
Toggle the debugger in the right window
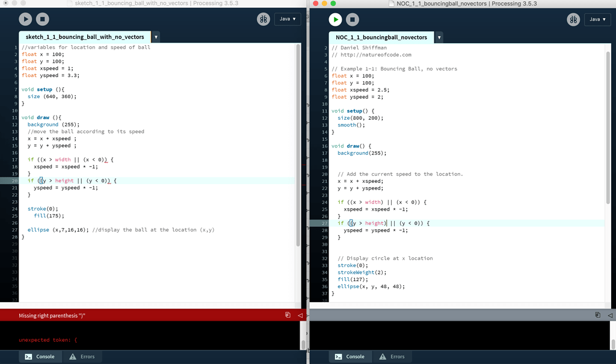[573, 19]
